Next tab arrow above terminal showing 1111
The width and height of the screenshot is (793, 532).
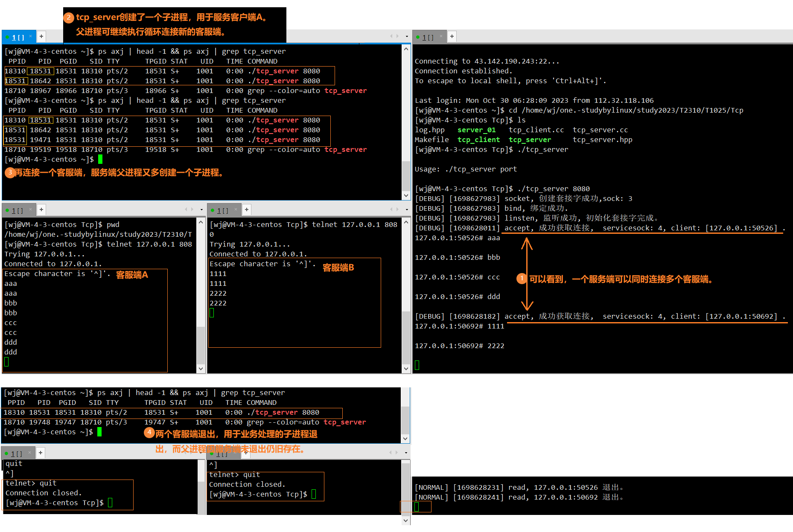click(398, 209)
